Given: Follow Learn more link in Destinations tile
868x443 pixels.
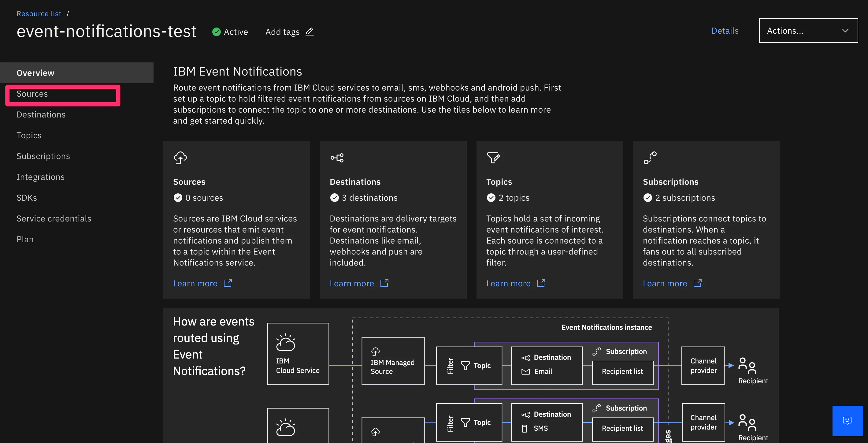Looking at the screenshot, I should click(x=352, y=284).
